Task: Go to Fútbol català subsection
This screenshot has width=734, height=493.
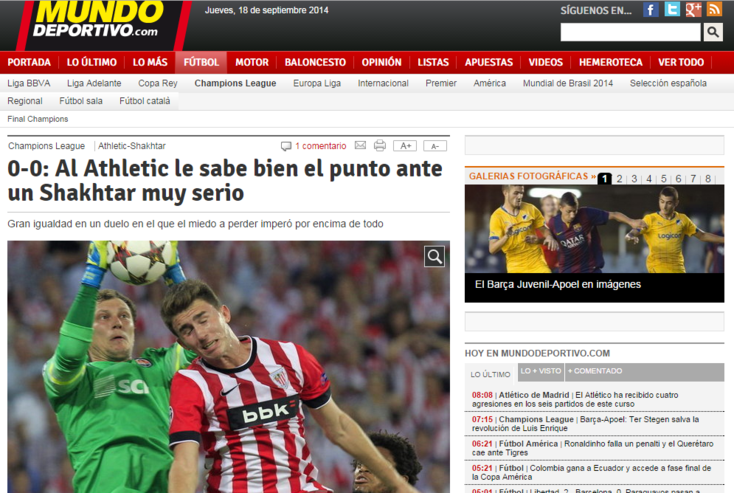Action: 145,101
